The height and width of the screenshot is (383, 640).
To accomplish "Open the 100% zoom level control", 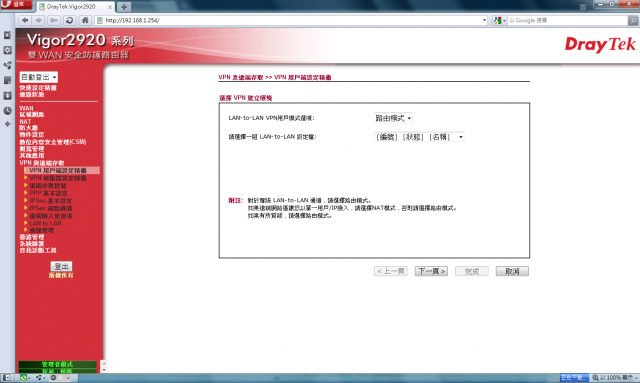I will [x=615, y=378].
